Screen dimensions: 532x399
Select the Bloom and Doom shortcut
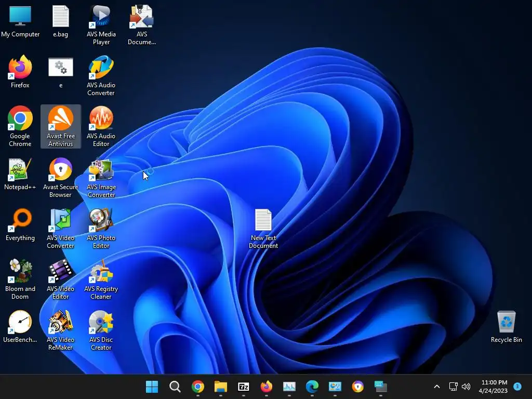20,279
